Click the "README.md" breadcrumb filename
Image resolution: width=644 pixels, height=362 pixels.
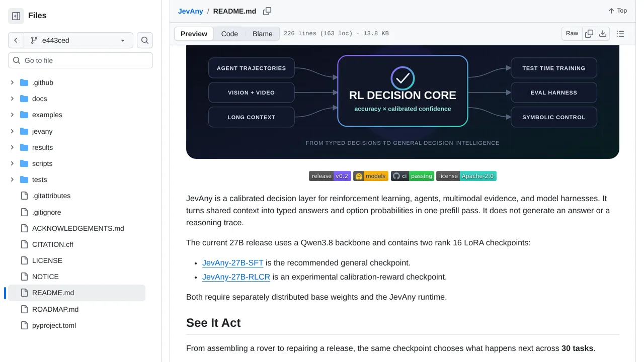234,11
